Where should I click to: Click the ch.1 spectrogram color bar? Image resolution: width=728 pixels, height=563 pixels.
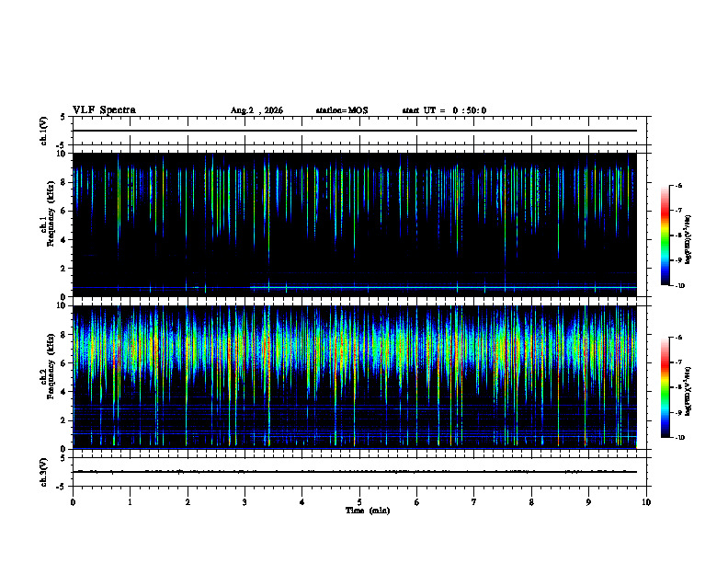point(665,236)
